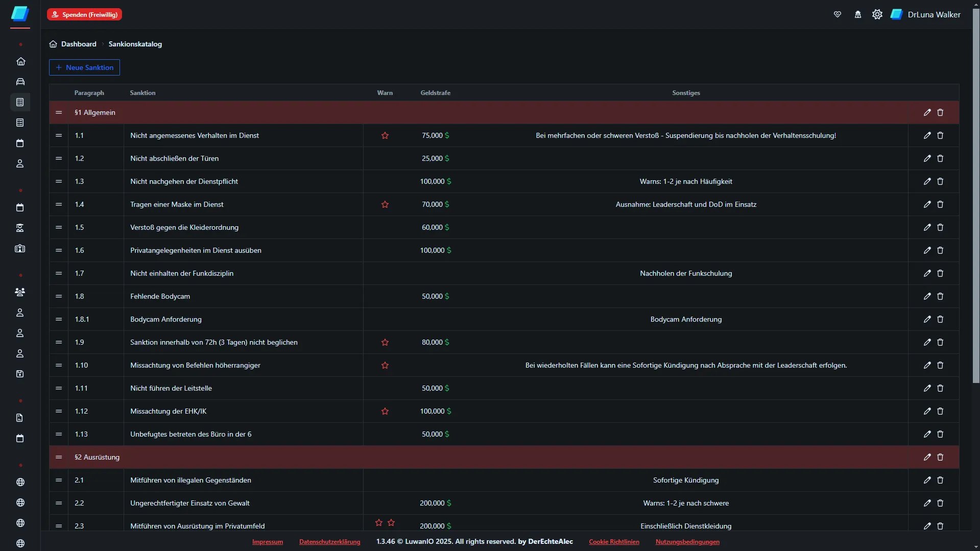
Task: Click the warn star for Missachtung der EHK/IK
Action: [x=385, y=411]
